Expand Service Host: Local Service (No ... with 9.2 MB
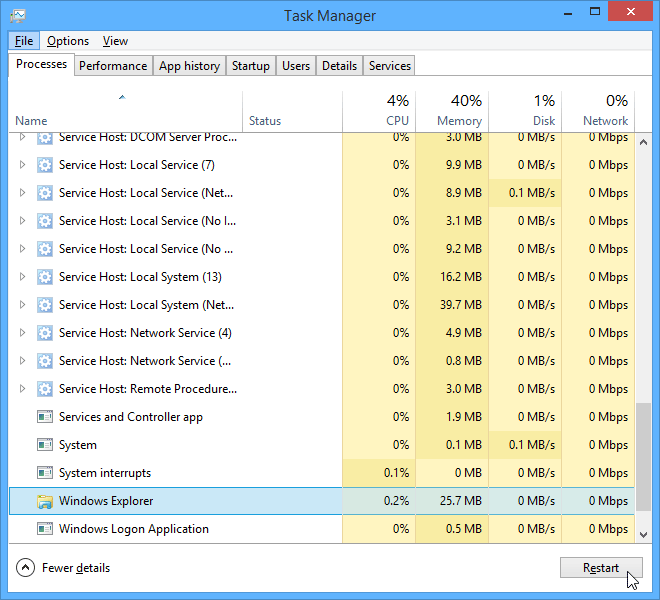The height and width of the screenshot is (600, 660). pos(22,249)
